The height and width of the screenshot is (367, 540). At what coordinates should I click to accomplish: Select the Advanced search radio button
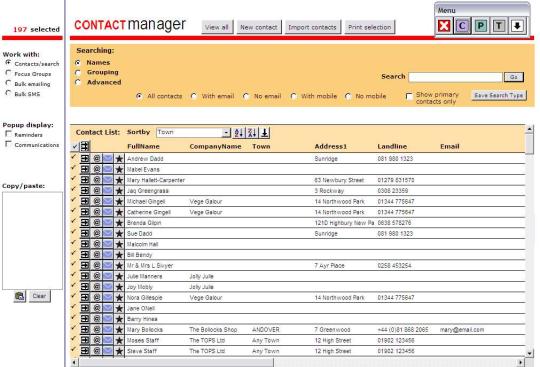click(78, 82)
